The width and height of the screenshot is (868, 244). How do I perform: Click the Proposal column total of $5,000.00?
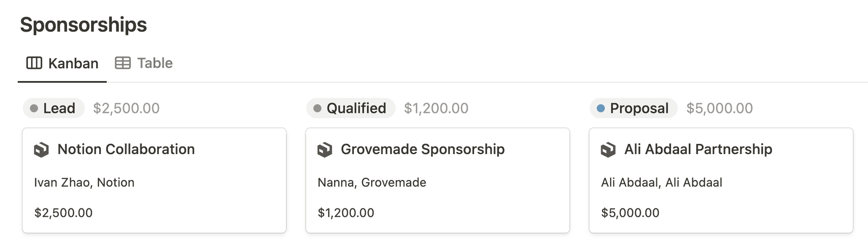[x=720, y=109]
